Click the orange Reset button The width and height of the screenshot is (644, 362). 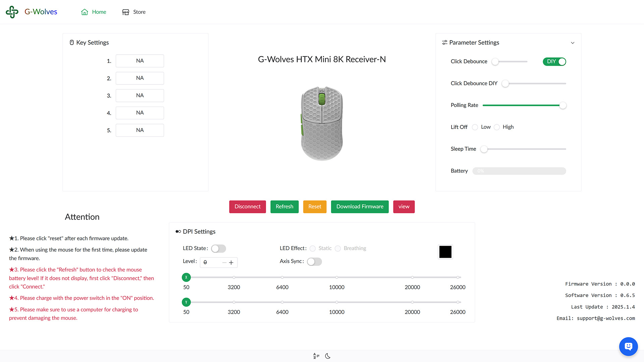coord(315,207)
